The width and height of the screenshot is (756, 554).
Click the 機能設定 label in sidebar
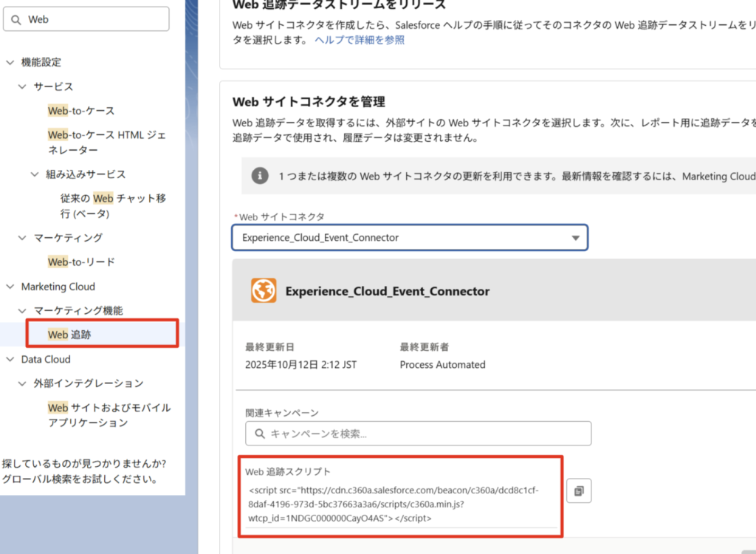click(41, 62)
